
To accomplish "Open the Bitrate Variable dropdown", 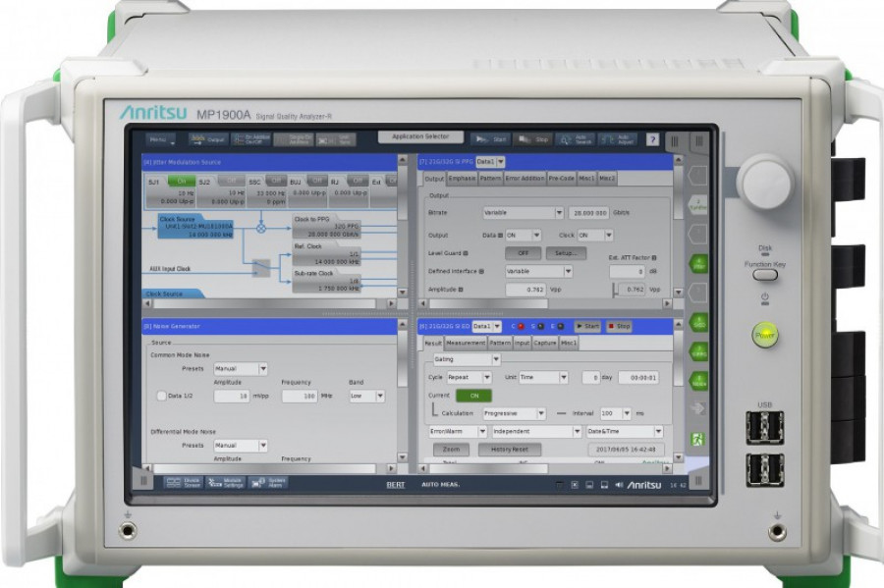I will pos(523,213).
